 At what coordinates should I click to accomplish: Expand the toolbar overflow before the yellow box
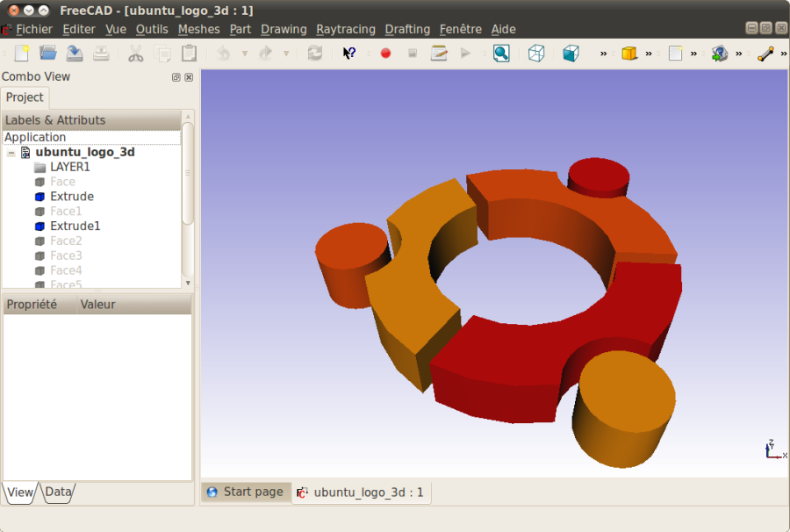click(604, 54)
